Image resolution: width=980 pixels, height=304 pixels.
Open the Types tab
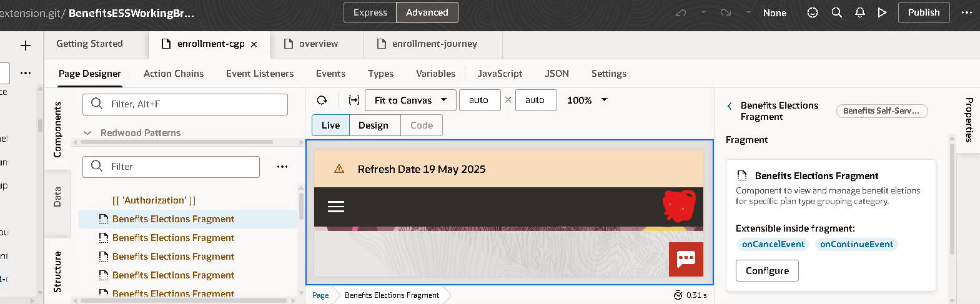point(380,74)
